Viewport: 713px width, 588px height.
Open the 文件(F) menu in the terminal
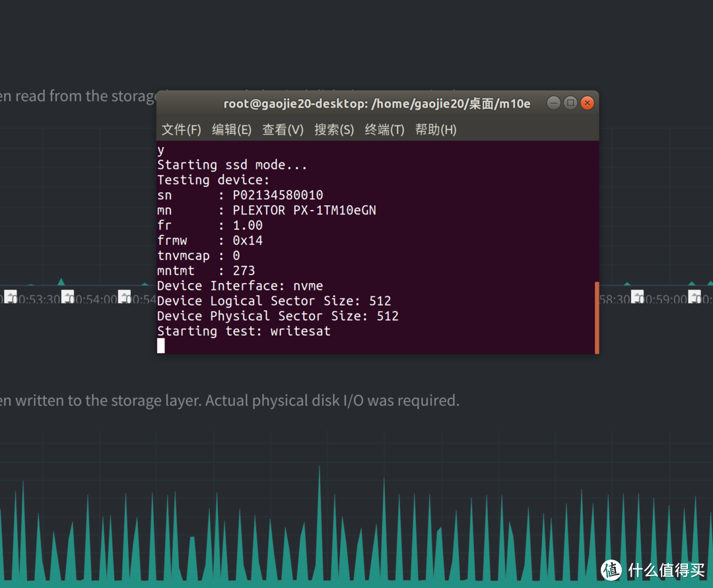pyautogui.click(x=181, y=130)
